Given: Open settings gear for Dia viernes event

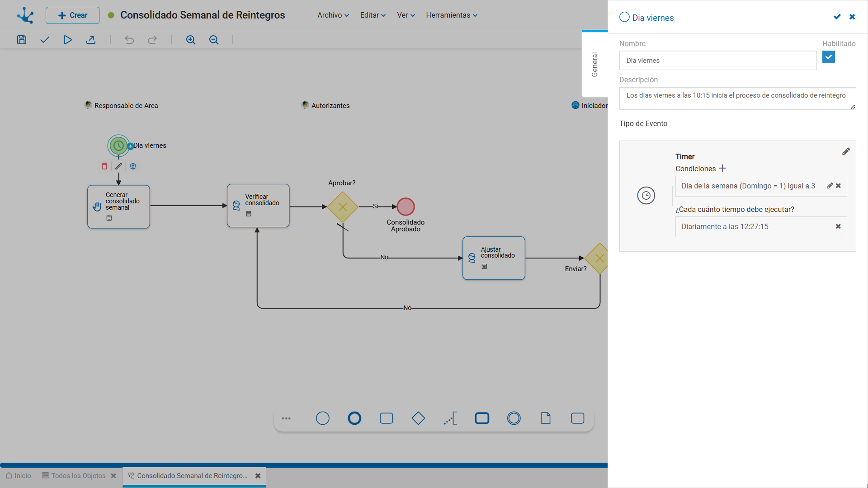Looking at the screenshot, I should click(x=133, y=166).
